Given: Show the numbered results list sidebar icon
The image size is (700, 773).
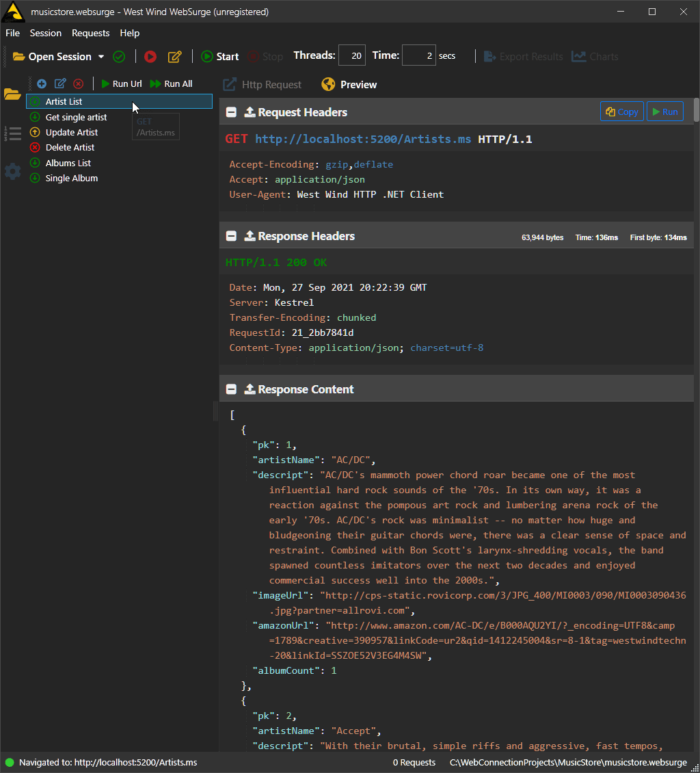Looking at the screenshot, I should [x=12, y=133].
